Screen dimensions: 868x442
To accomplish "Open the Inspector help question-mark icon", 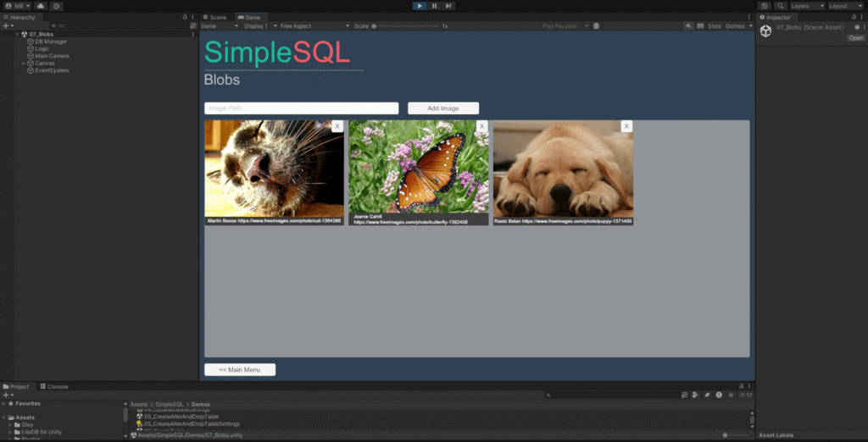I will pyautogui.click(x=857, y=27).
